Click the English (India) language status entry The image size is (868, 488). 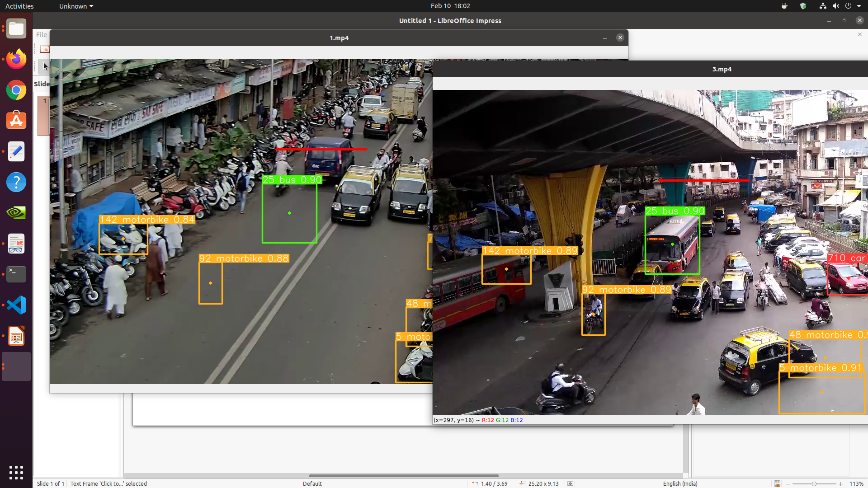(x=680, y=483)
